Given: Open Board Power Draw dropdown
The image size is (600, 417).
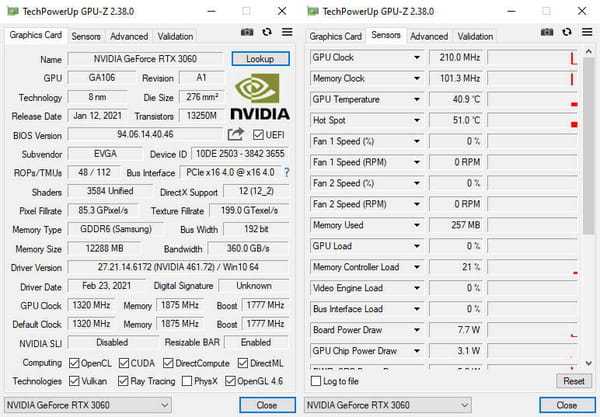Looking at the screenshot, I should coord(417,330).
